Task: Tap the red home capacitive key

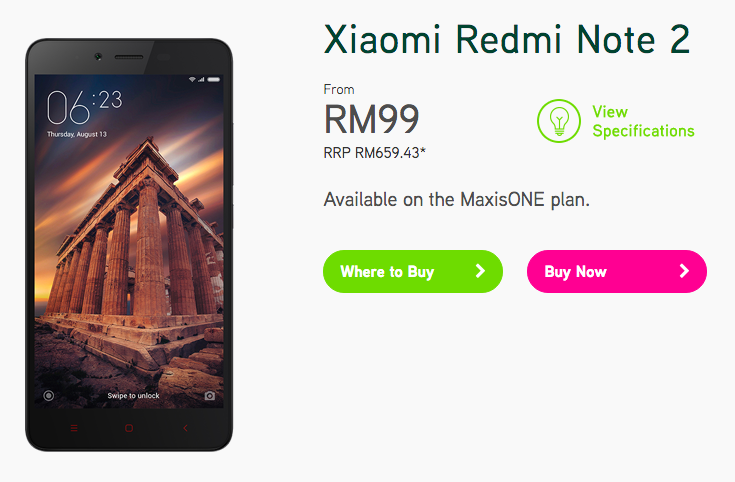Action: coord(129,428)
